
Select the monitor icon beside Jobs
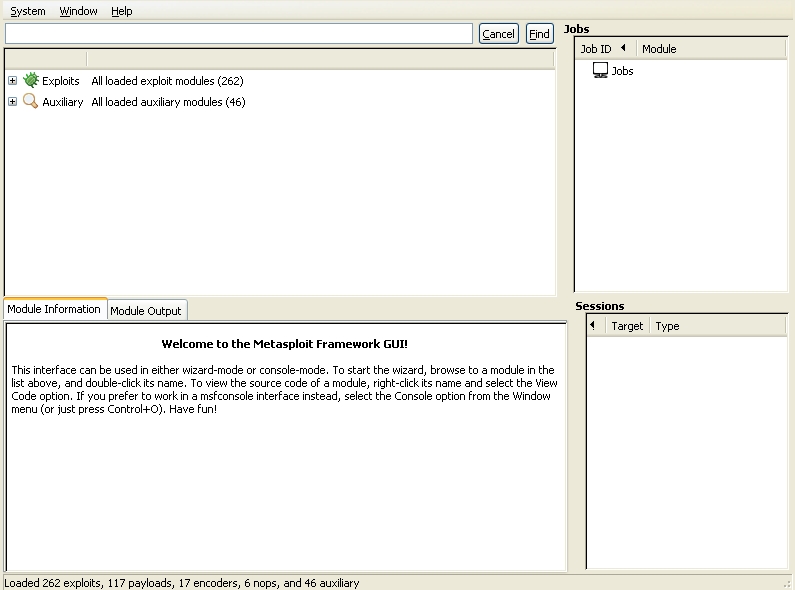tap(600, 70)
